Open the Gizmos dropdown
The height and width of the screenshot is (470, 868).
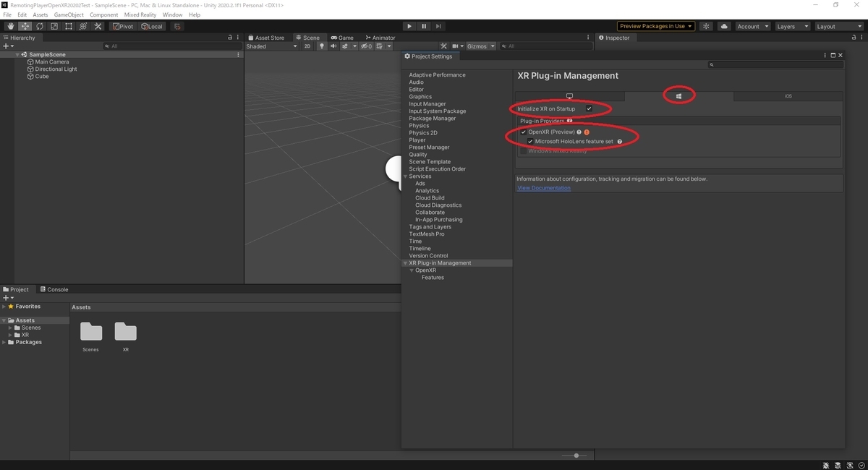[x=481, y=46]
